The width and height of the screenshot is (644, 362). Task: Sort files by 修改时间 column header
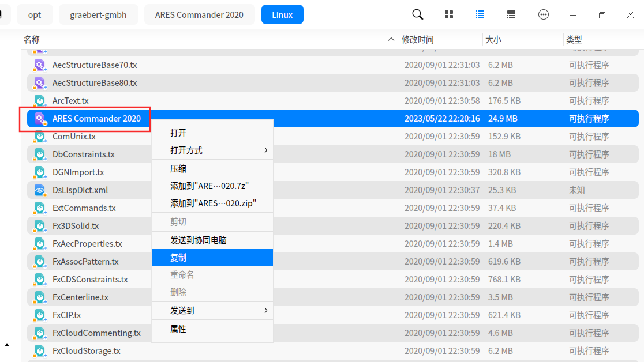[x=417, y=39]
